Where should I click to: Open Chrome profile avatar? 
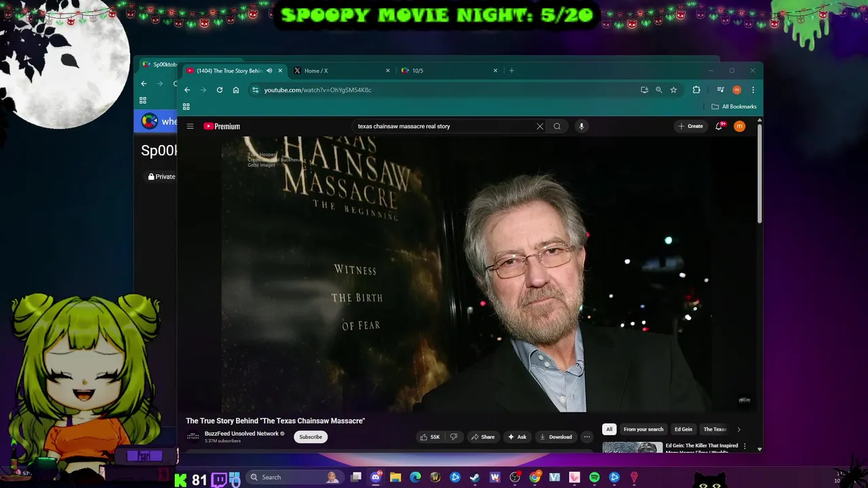coord(736,89)
